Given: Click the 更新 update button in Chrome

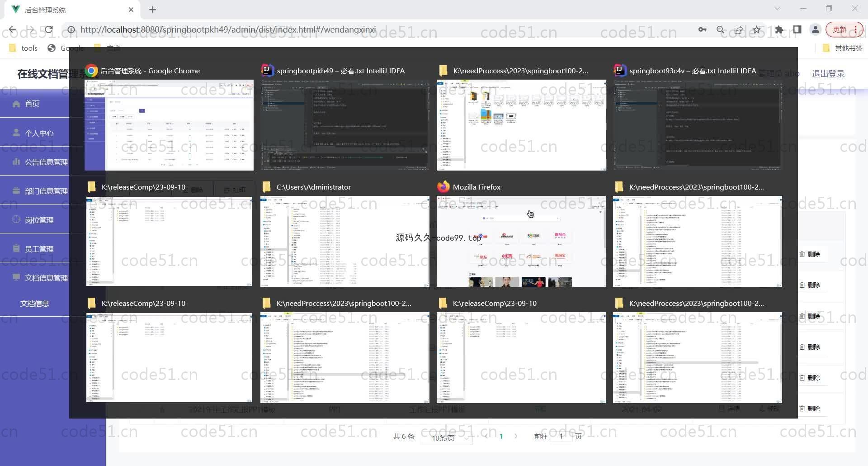Looking at the screenshot, I should [x=844, y=30].
